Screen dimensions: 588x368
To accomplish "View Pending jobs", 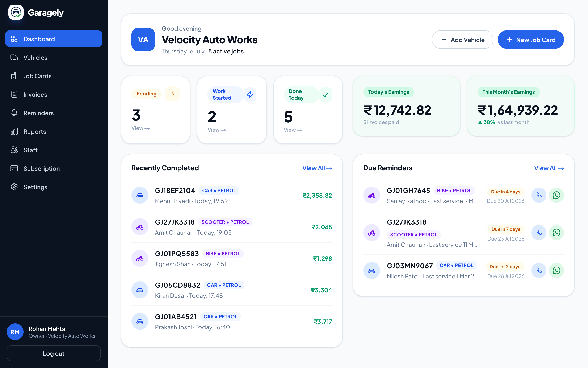I will click(140, 128).
